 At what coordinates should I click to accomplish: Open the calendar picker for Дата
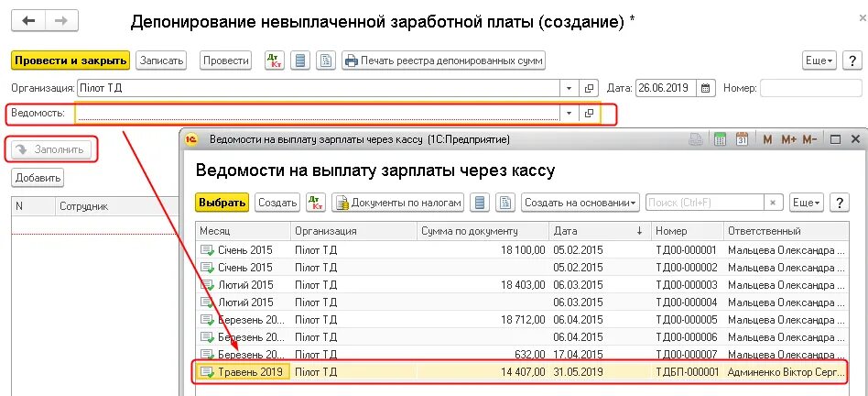[705, 88]
